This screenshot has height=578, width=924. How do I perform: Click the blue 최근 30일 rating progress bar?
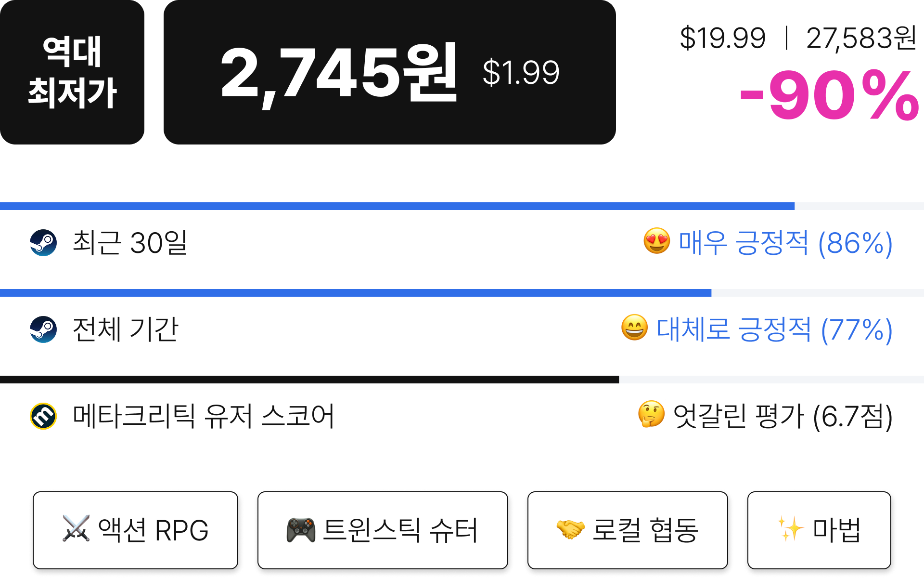coord(397,206)
